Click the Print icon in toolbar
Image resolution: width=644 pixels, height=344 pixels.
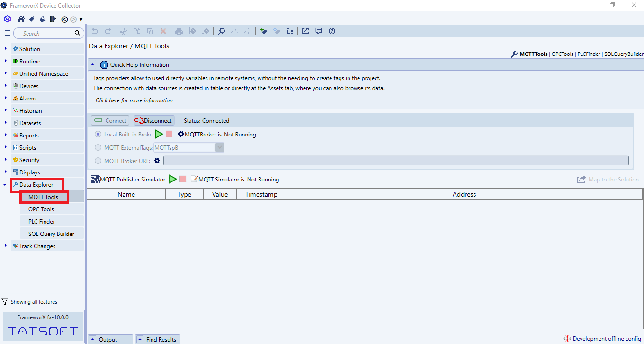179,31
